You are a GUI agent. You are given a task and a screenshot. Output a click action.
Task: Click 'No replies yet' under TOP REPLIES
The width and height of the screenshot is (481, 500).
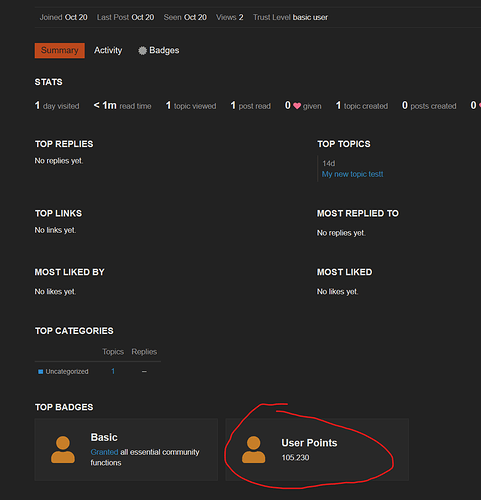pyautogui.click(x=59, y=161)
